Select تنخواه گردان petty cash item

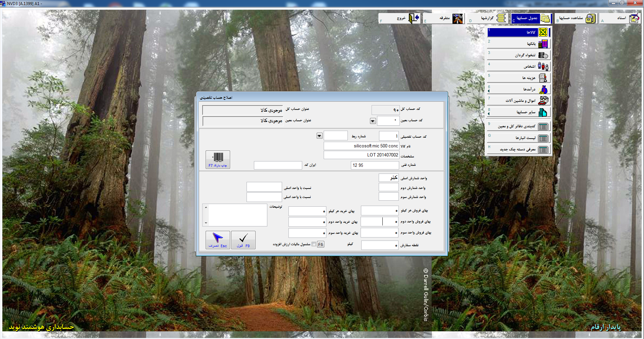519,55
